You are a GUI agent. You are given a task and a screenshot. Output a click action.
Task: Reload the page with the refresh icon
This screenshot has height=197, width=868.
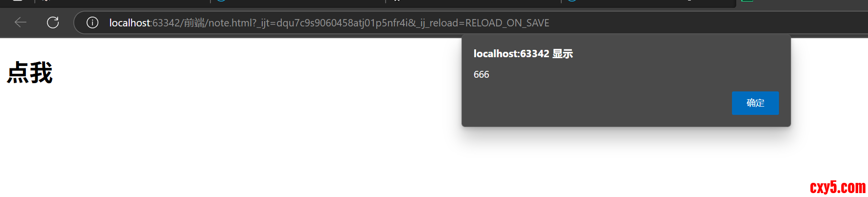[53, 22]
